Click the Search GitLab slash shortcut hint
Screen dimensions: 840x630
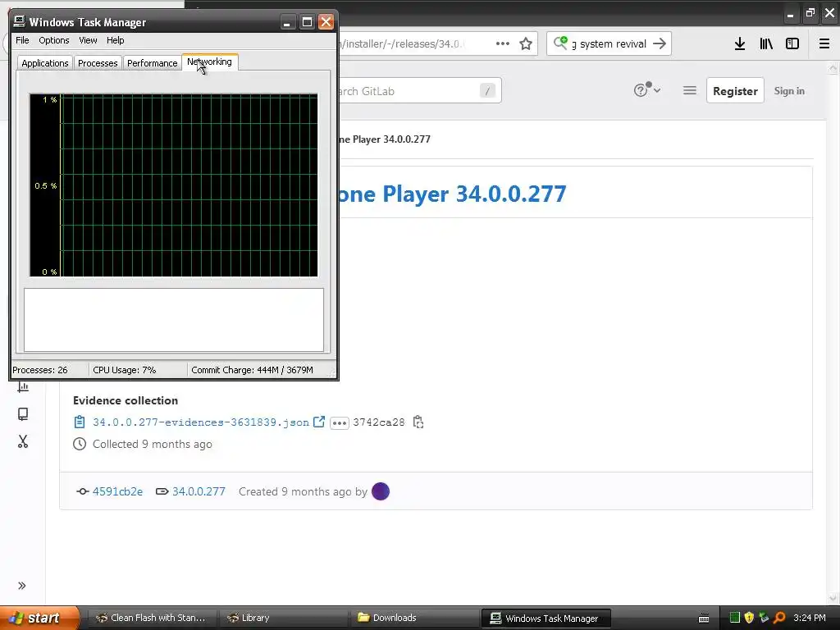pos(487,91)
